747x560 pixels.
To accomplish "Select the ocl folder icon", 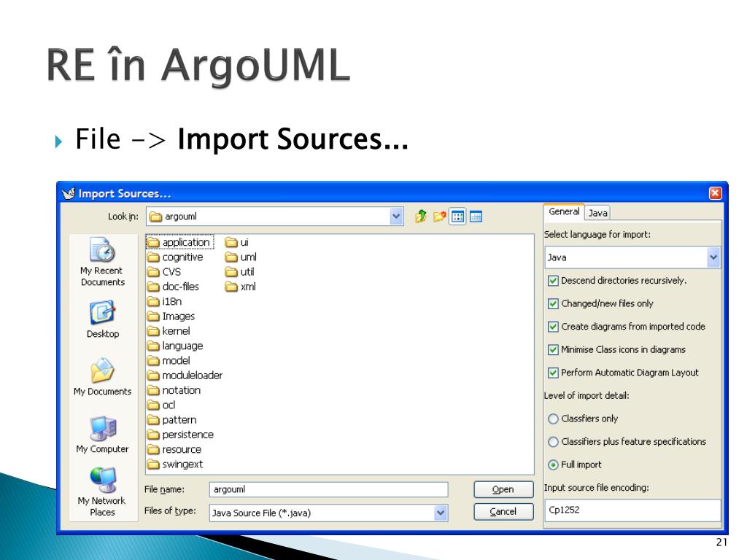I will coord(153,405).
